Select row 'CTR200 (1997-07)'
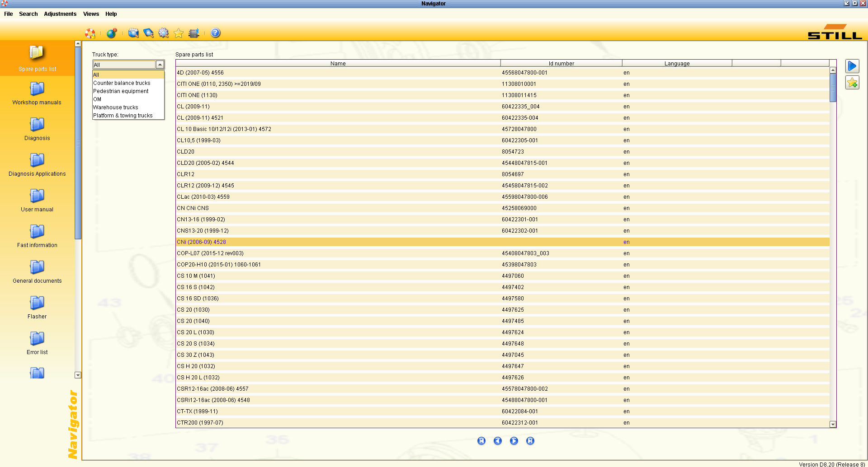Image resolution: width=868 pixels, height=467 pixels. tap(503, 423)
